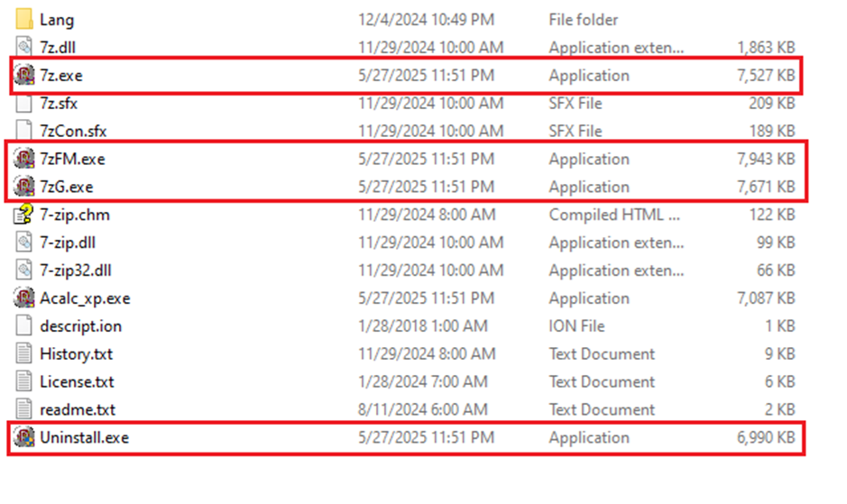Select the file name descript.ion
Viewport: 847px width, 504px height.
(80, 326)
